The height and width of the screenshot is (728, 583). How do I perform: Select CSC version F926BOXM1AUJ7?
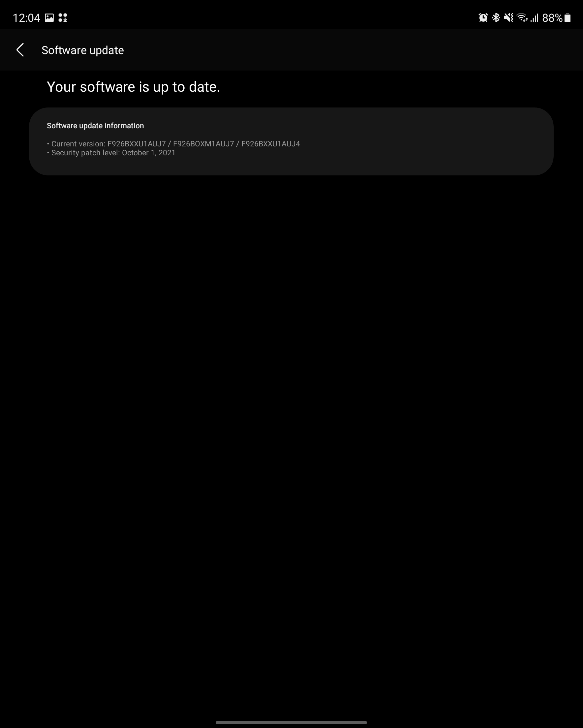click(203, 144)
